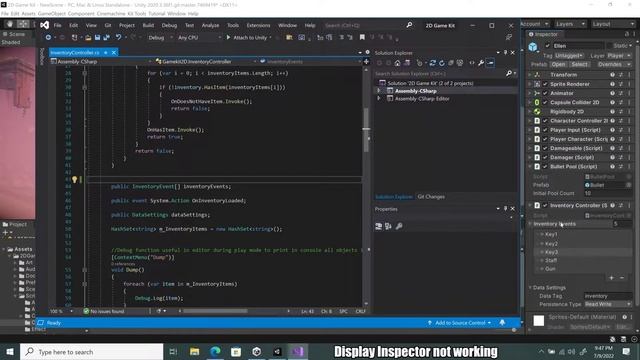The width and height of the screenshot is (640, 360).
Task: Click the Sync with Active Document icon
Action: 433,63
